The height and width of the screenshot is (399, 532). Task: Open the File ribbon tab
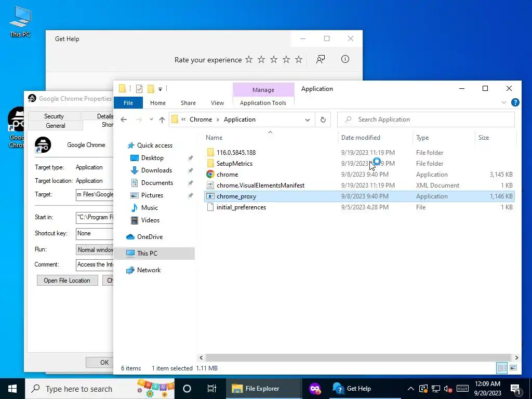pyautogui.click(x=128, y=103)
